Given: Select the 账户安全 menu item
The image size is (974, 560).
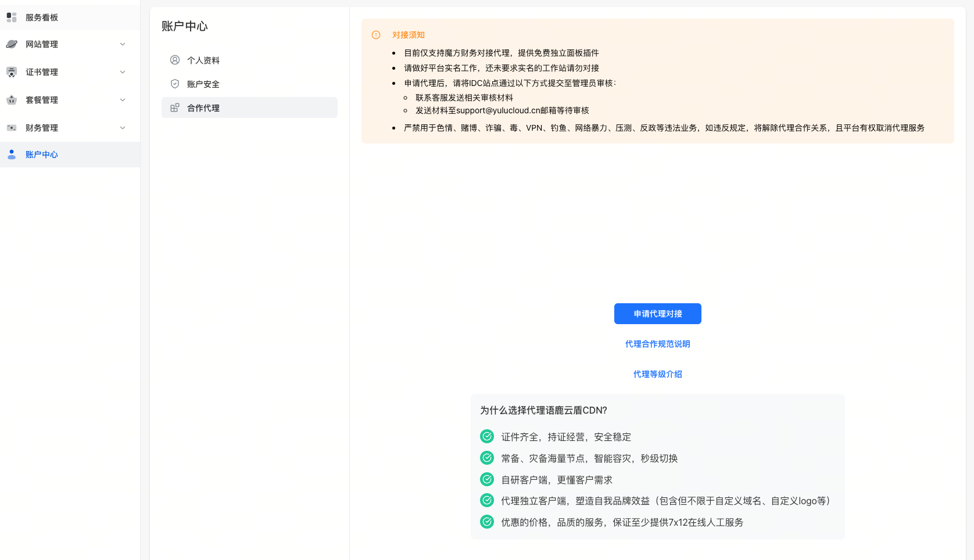Looking at the screenshot, I should [x=203, y=84].
